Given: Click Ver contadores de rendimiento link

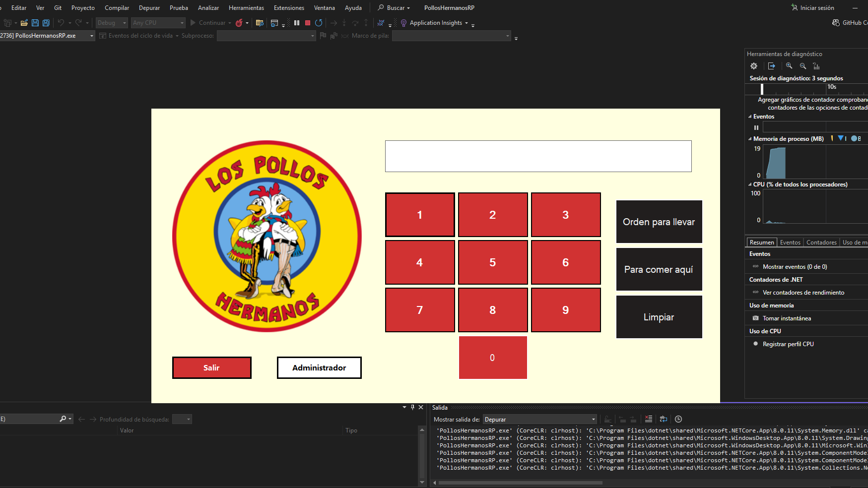Looking at the screenshot, I should [803, 293].
